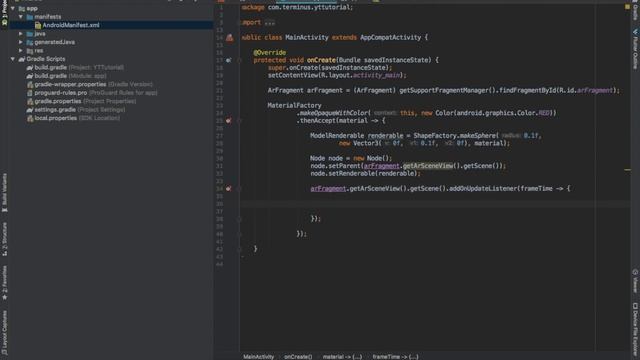Click 'material -> {...}' breadcrumb
Image resolution: width=640 pixels, height=360 pixels.
[x=342, y=357]
